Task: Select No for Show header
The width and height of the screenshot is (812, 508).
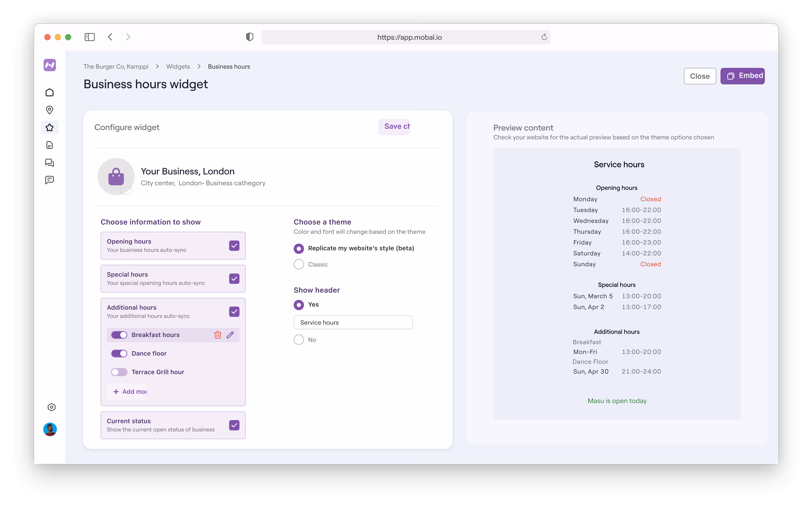Action: pos(299,340)
